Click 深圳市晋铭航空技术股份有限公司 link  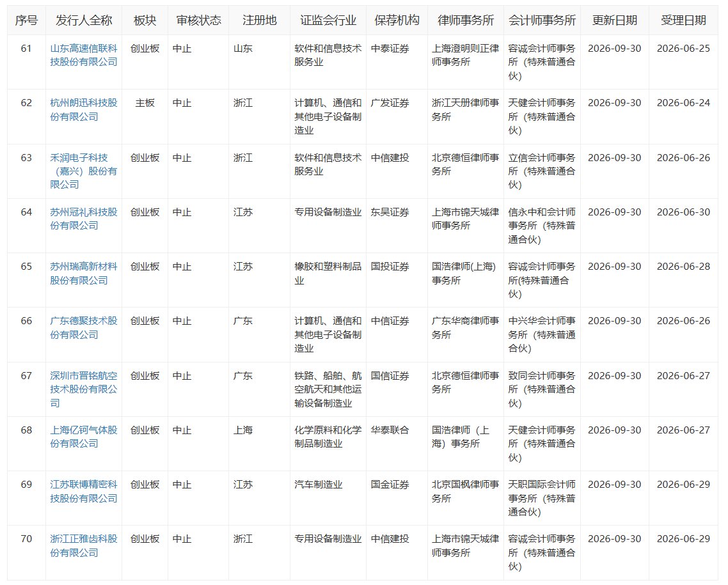pyautogui.click(x=84, y=389)
